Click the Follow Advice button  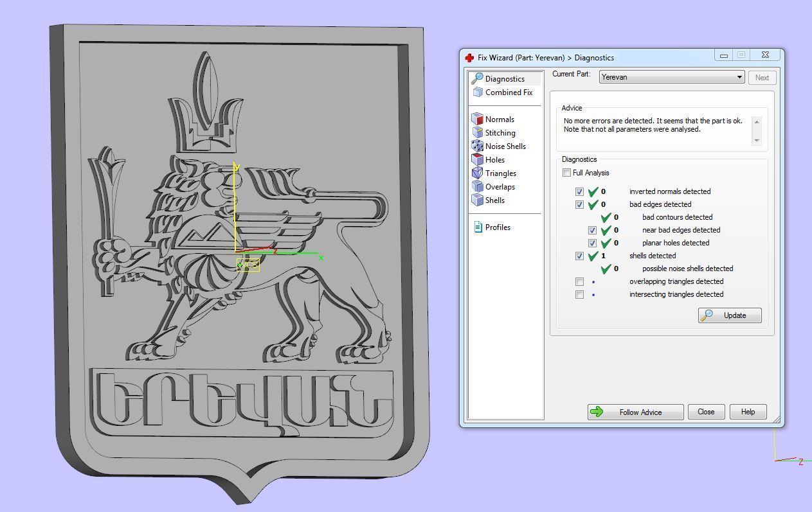tap(635, 412)
